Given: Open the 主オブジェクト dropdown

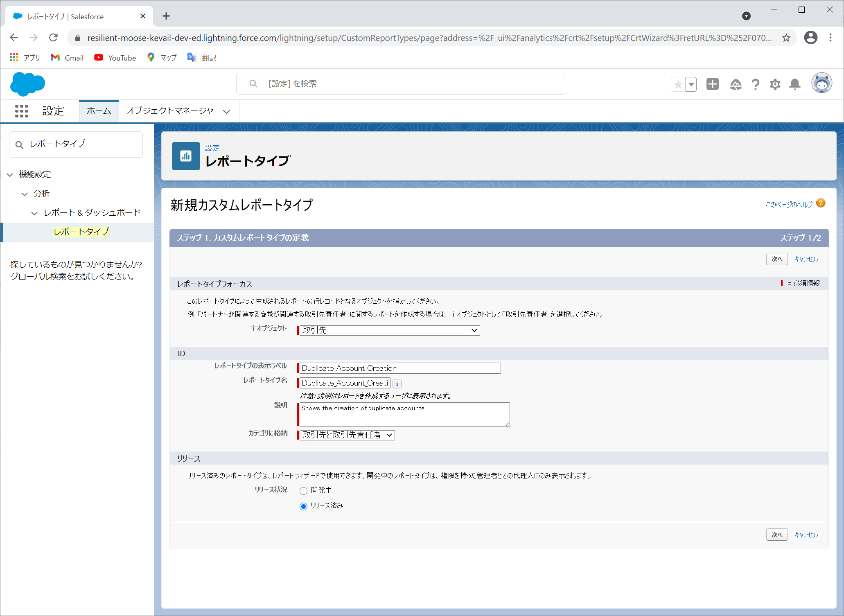Looking at the screenshot, I should click(x=389, y=330).
